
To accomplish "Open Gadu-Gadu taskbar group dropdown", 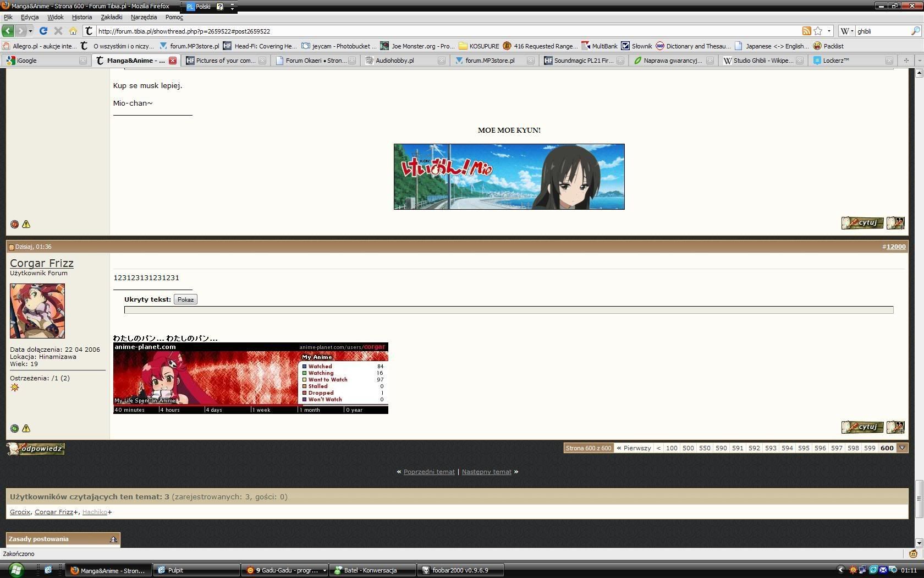I will (x=324, y=570).
